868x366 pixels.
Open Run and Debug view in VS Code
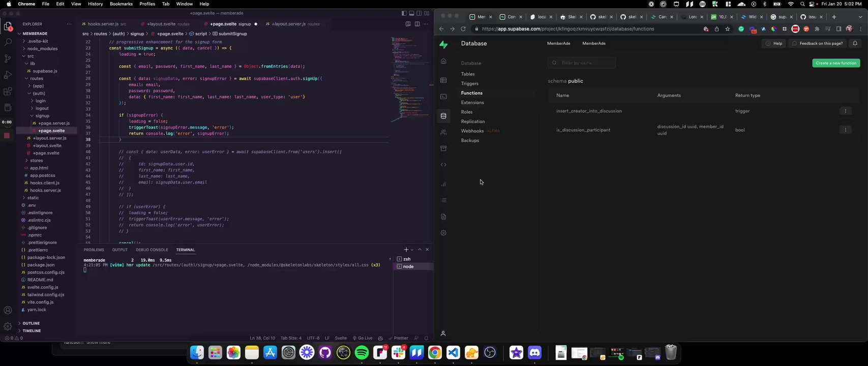point(8,75)
